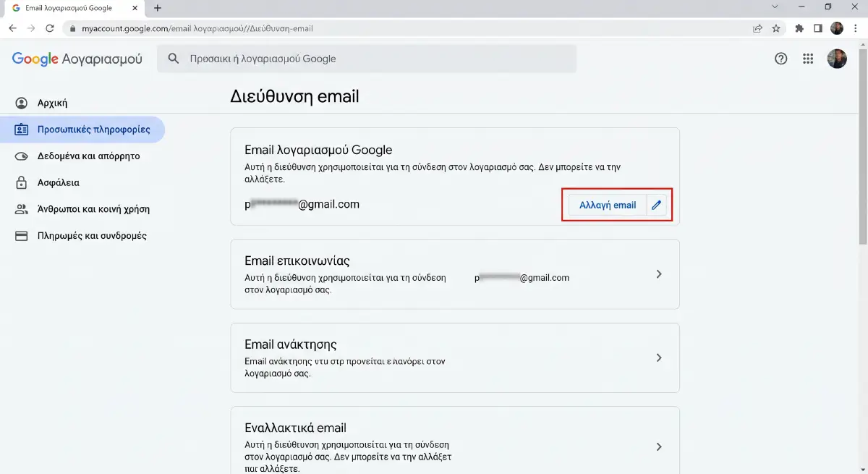Image resolution: width=868 pixels, height=474 pixels.
Task: Click the Google logo in the header
Action: [x=35, y=59]
